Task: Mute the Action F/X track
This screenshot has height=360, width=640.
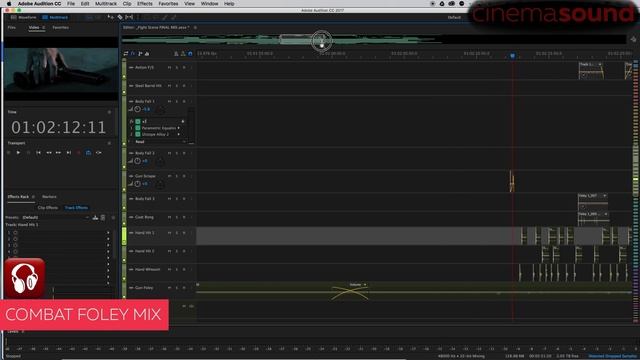Action: click(169, 67)
